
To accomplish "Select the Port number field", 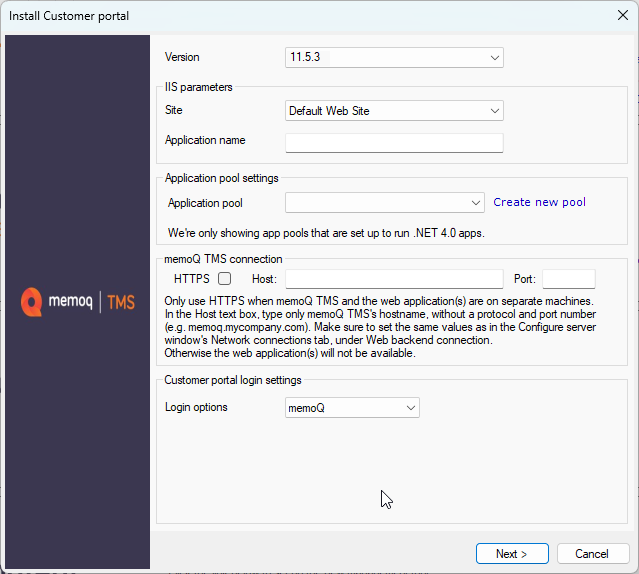I will point(568,279).
